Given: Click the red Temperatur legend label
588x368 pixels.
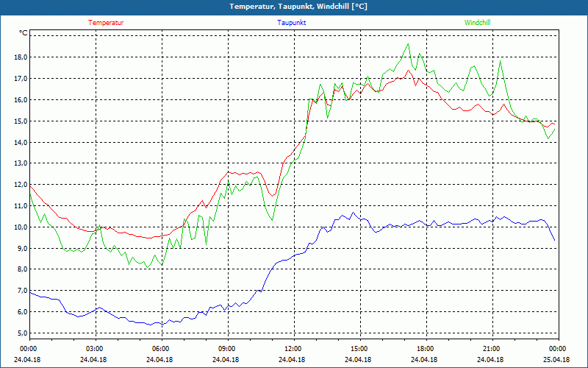Looking at the screenshot, I should (106, 22).
